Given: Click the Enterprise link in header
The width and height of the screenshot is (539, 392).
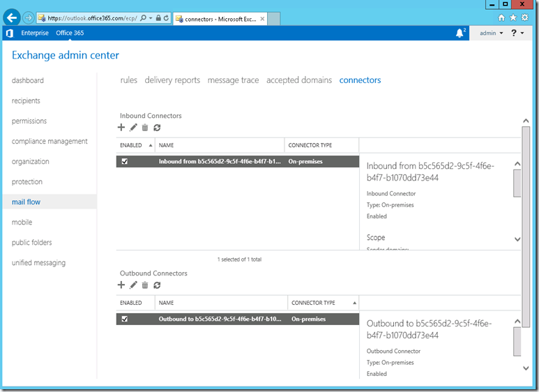Looking at the screenshot, I should tap(35, 33).
